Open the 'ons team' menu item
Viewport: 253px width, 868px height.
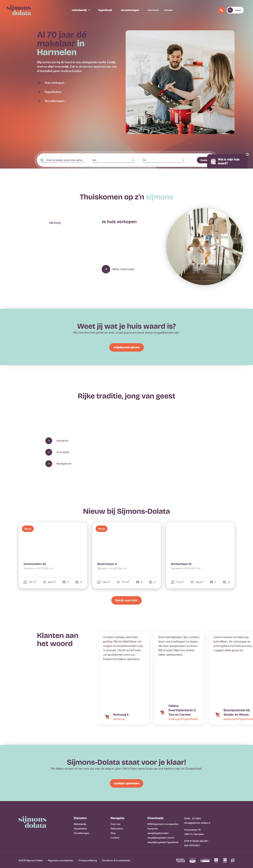pos(153,10)
